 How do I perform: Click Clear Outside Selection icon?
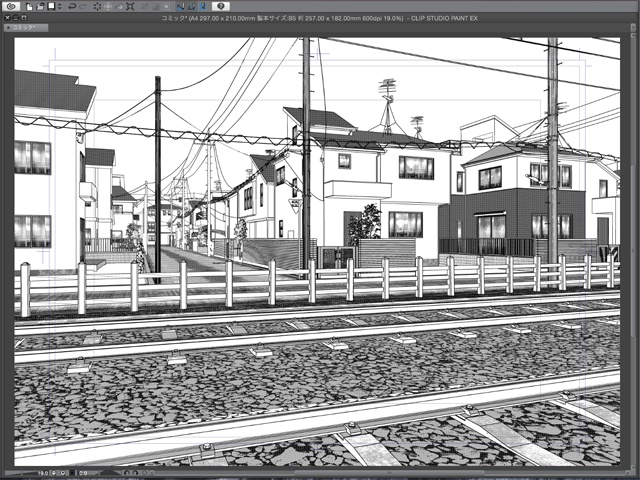[108, 7]
